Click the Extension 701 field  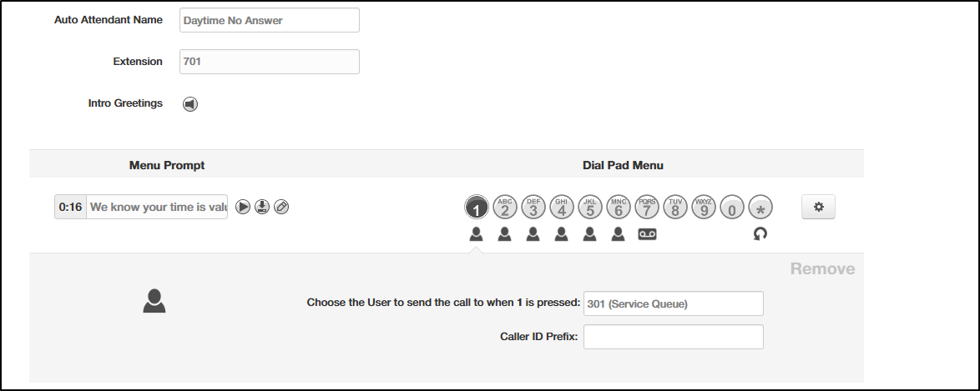coord(270,62)
